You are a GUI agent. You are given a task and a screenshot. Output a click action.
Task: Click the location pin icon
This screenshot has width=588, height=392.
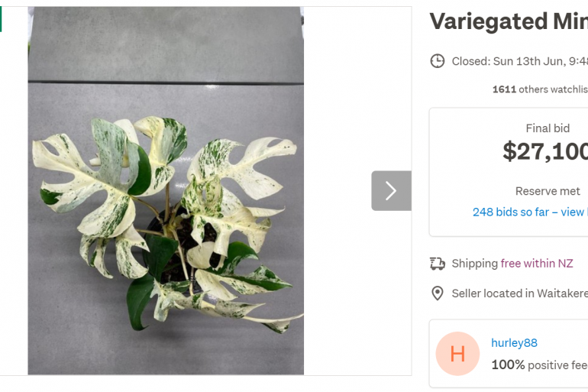tap(438, 293)
